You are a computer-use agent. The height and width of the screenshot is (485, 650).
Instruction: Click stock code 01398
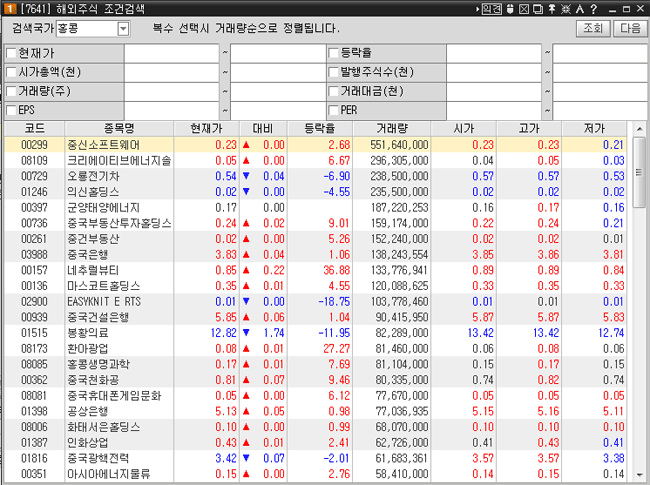coord(34,411)
